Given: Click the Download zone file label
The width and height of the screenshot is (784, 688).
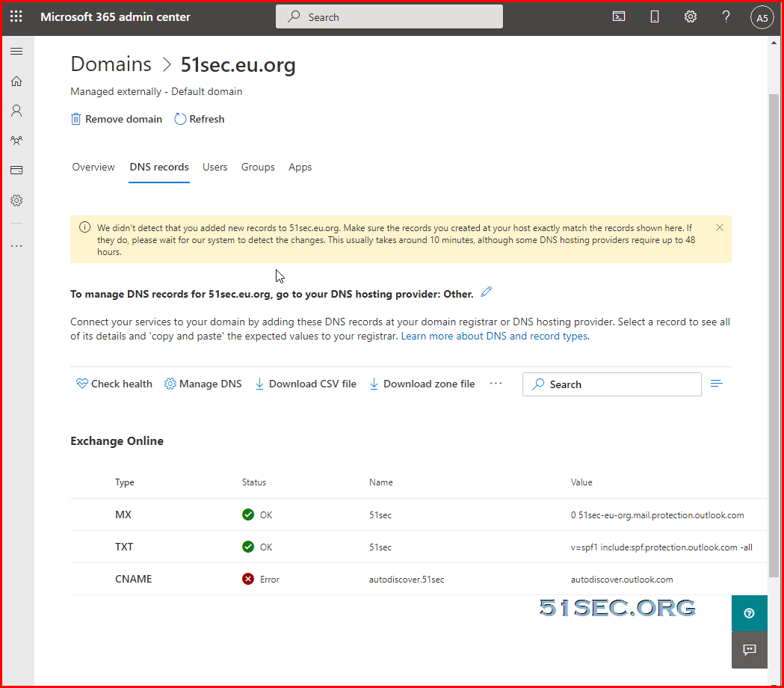Looking at the screenshot, I should 429,384.
